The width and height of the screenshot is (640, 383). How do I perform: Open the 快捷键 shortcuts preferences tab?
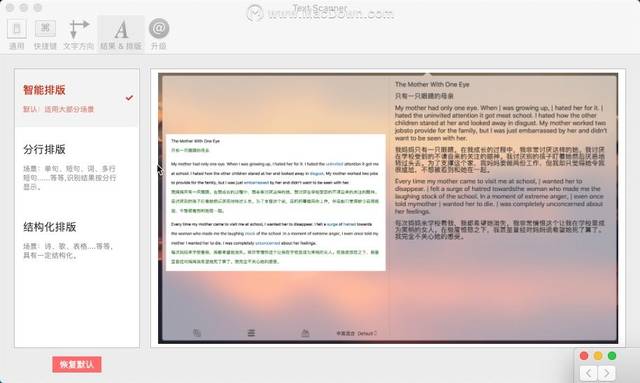pos(45,35)
